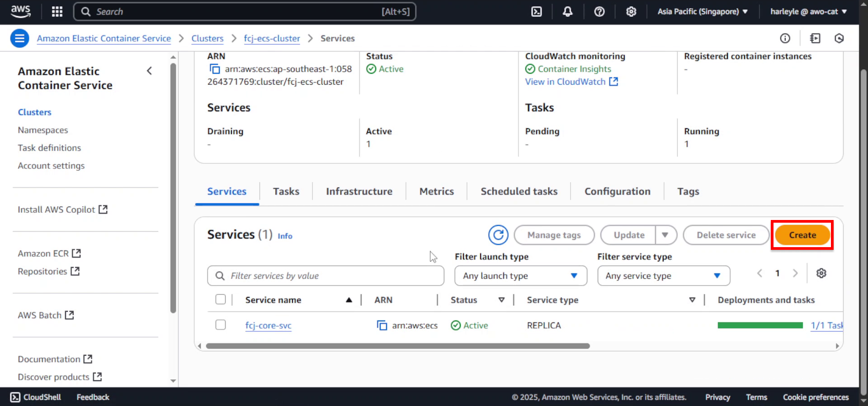Collapse the Amazon Elastic Container Service sidebar
The image size is (868, 406).
(x=150, y=71)
